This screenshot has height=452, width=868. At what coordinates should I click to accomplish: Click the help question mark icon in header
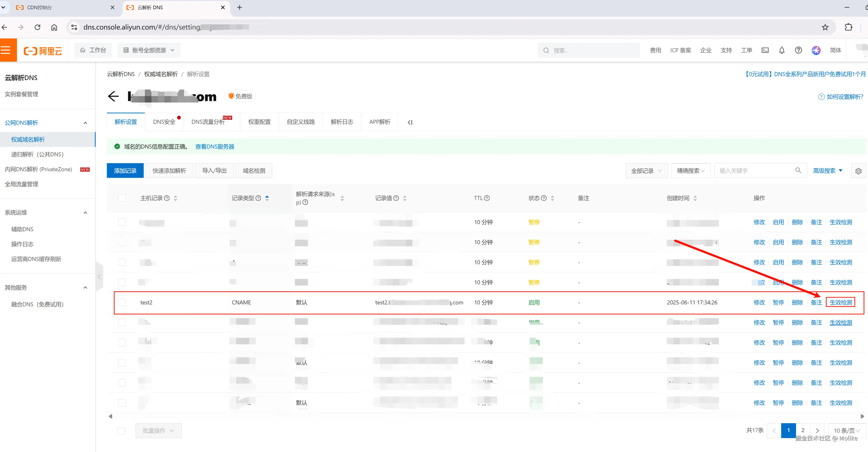[798, 50]
